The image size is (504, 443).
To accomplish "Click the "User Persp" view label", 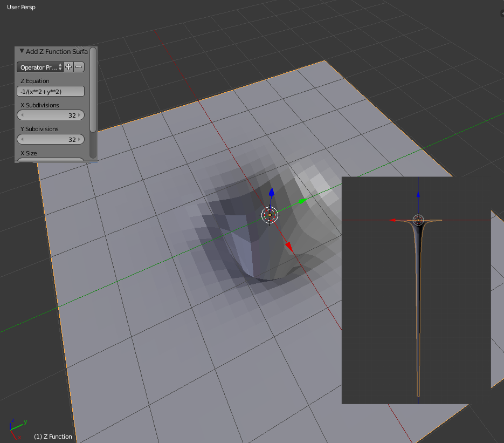I will tap(21, 7).
